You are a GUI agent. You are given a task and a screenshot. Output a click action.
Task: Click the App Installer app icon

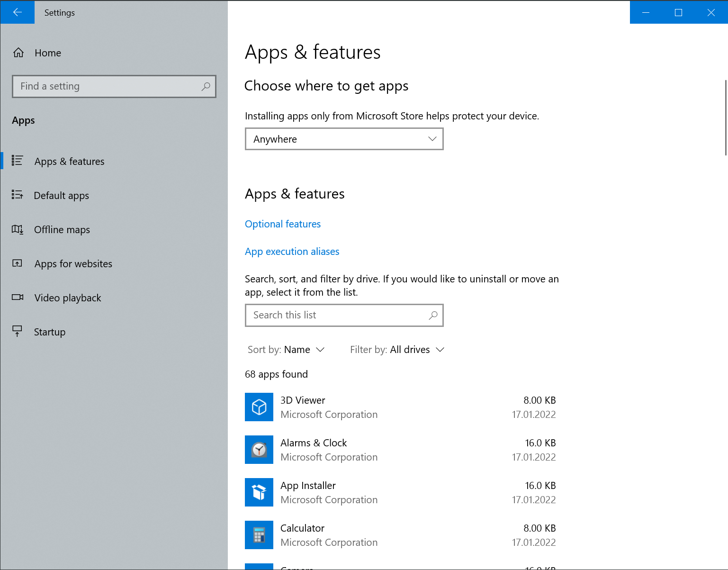(x=259, y=492)
